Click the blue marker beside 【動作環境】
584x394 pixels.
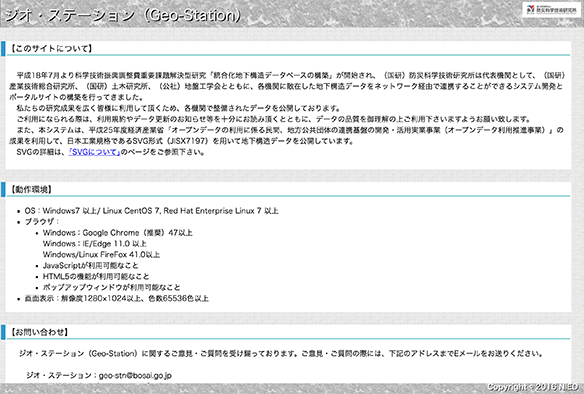(3, 189)
